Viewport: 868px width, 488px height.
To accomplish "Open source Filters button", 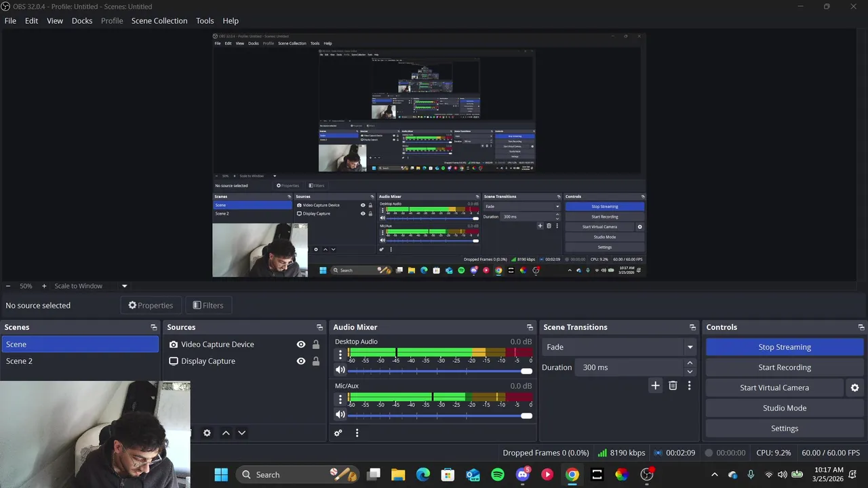I will (208, 306).
